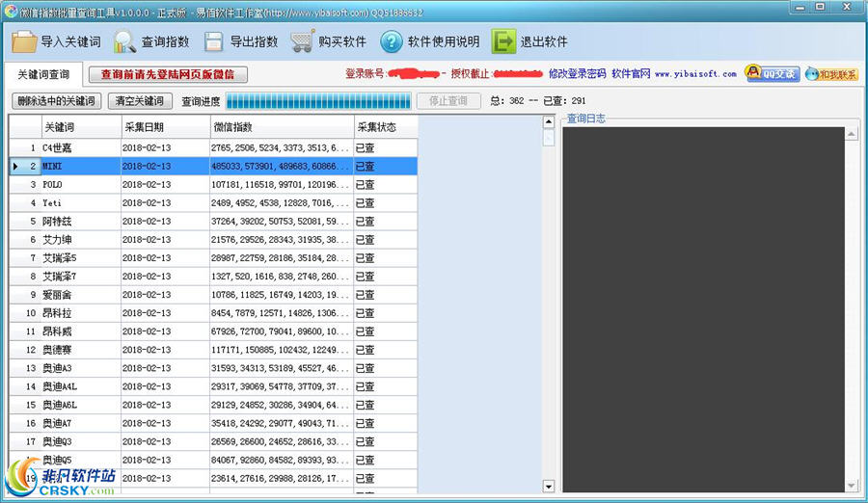The width and height of the screenshot is (868, 503).
Task: Click the 采集状态 column header
Action: (x=386, y=127)
